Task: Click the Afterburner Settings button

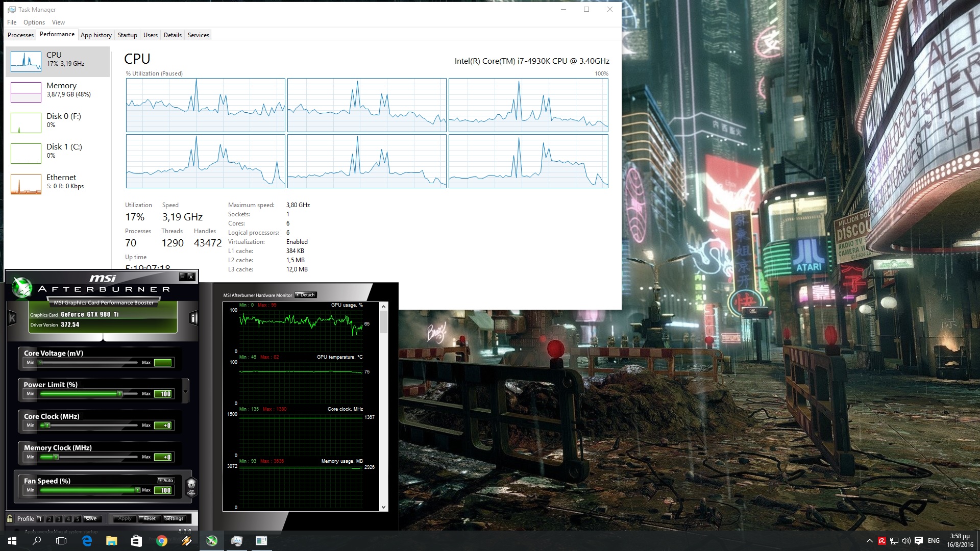Action: pyautogui.click(x=174, y=518)
